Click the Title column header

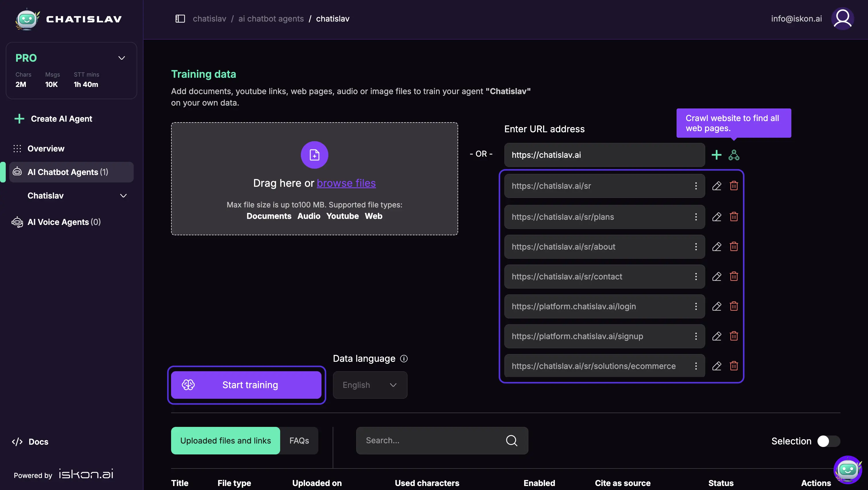click(180, 483)
